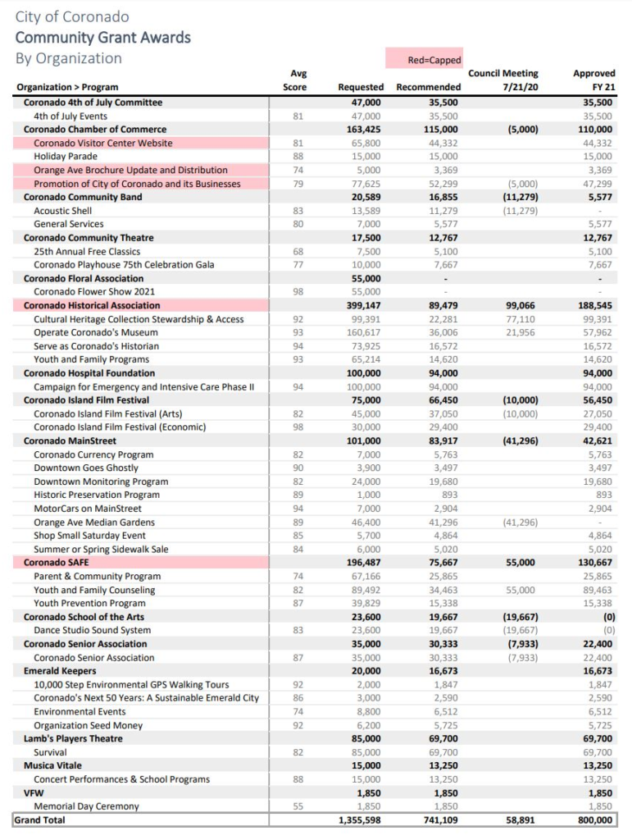
Task: Click the Dance Studio Sound System entry
Action: tap(92, 630)
